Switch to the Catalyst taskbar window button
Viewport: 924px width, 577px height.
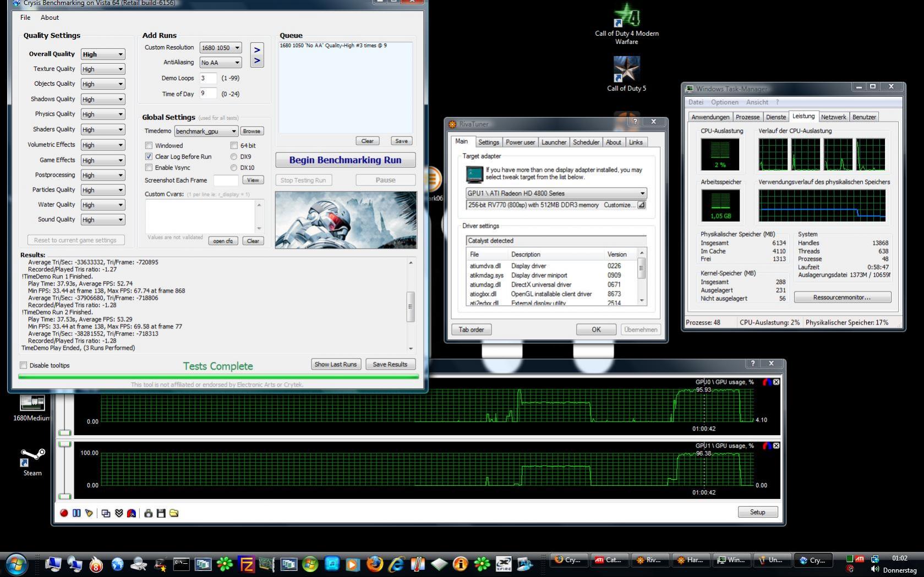click(610, 560)
